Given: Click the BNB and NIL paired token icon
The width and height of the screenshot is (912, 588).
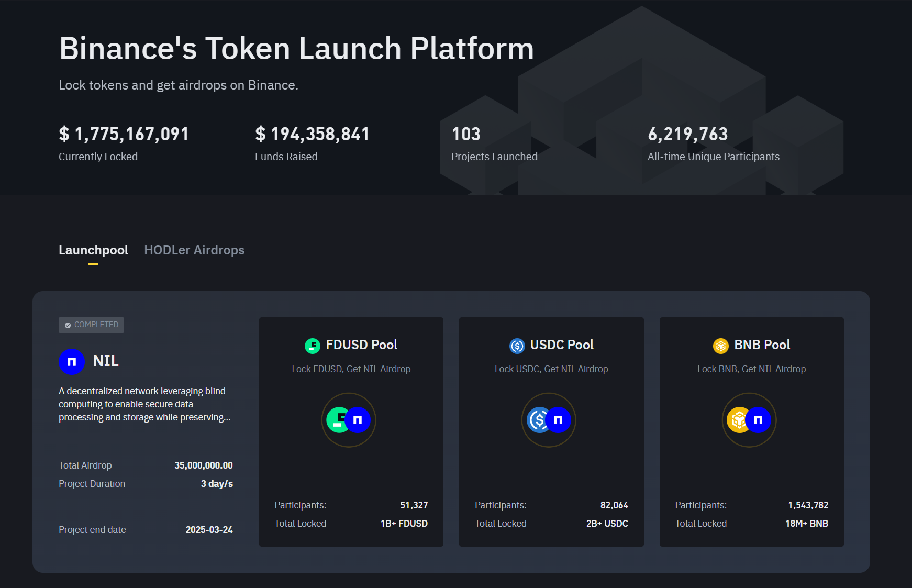Looking at the screenshot, I should pyautogui.click(x=749, y=420).
